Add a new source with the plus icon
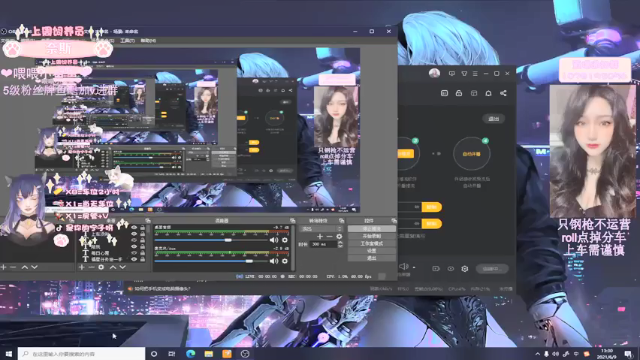The width and height of the screenshot is (640, 360). pos(82,267)
